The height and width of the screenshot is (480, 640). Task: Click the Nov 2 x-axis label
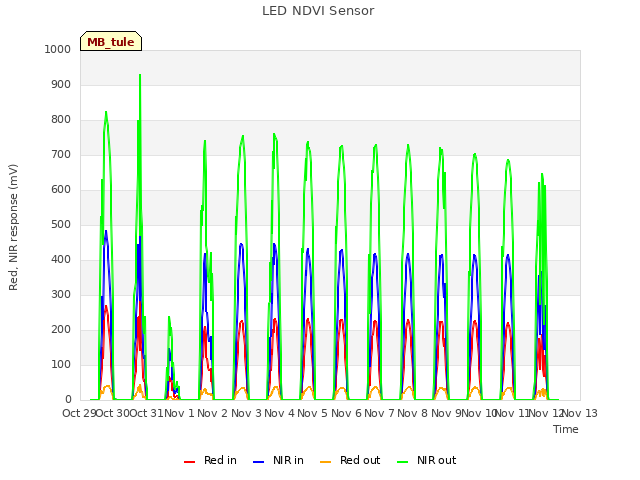pos(213,413)
